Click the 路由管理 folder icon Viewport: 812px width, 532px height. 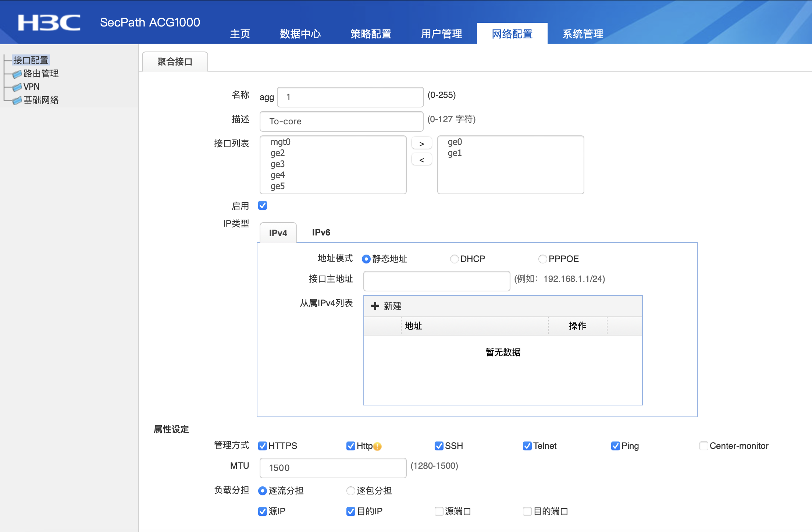pos(17,74)
